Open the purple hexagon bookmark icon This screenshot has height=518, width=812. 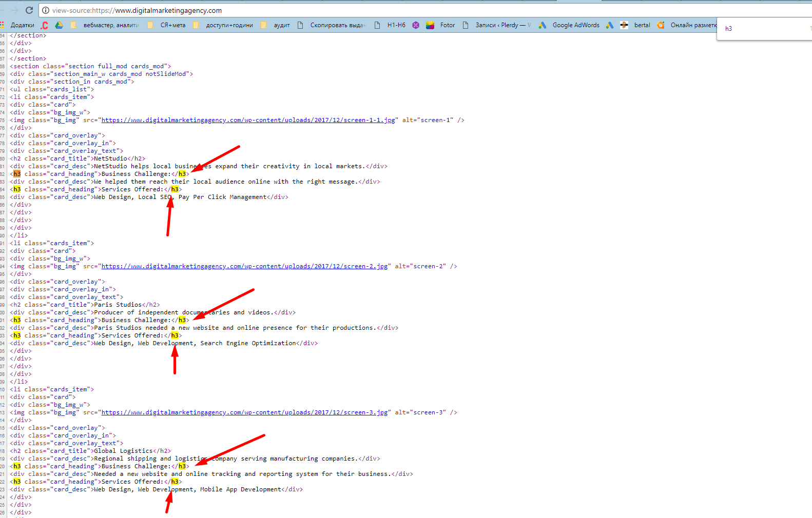pyautogui.click(x=416, y=25)
